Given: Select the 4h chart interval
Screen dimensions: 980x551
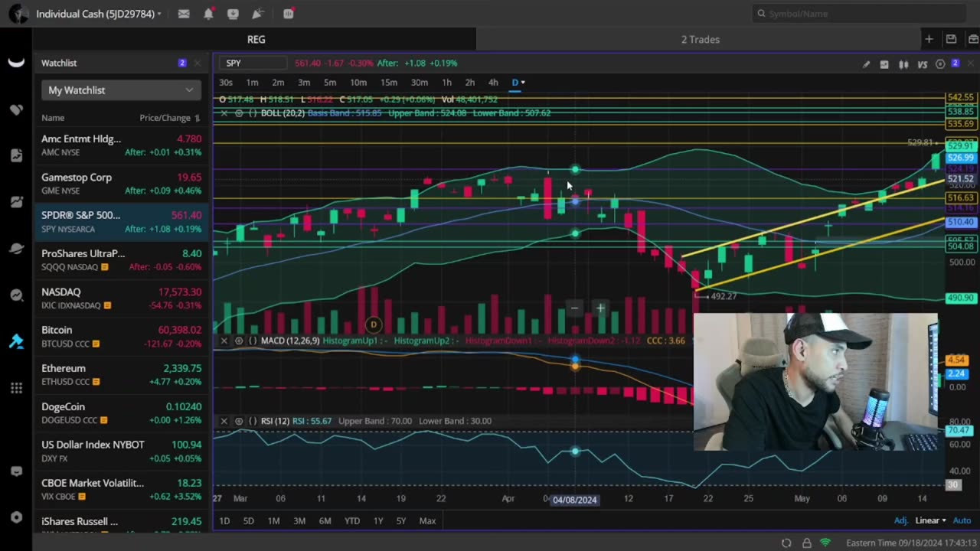Looking at the screenshot, I should (493, 82).
